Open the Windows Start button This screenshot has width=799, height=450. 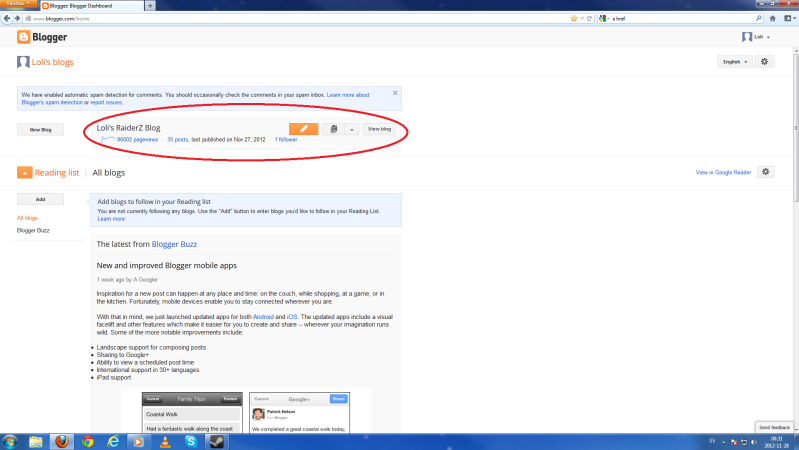[10, 441]
